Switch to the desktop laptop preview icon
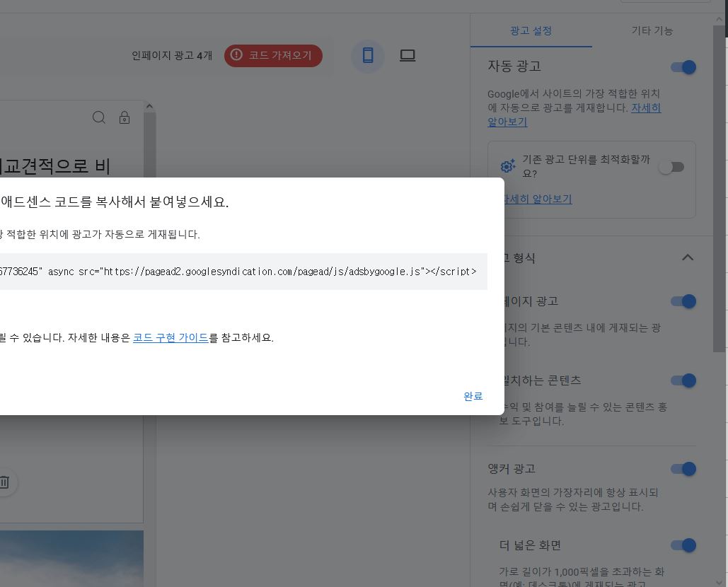The image size is (728, 587). [x=408, y=56]
